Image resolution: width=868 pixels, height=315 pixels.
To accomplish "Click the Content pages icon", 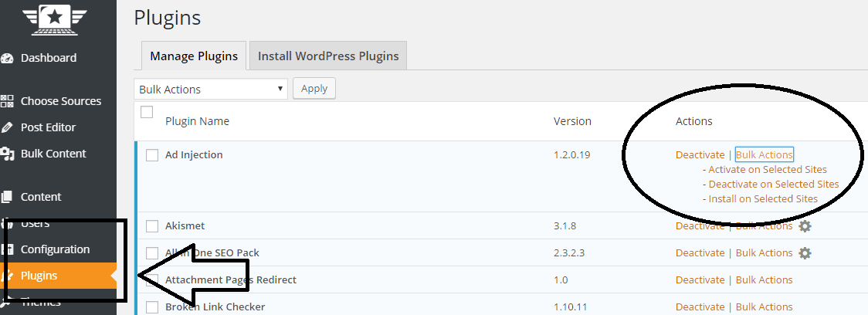I will pyautogui.click(x=8, y=197).
